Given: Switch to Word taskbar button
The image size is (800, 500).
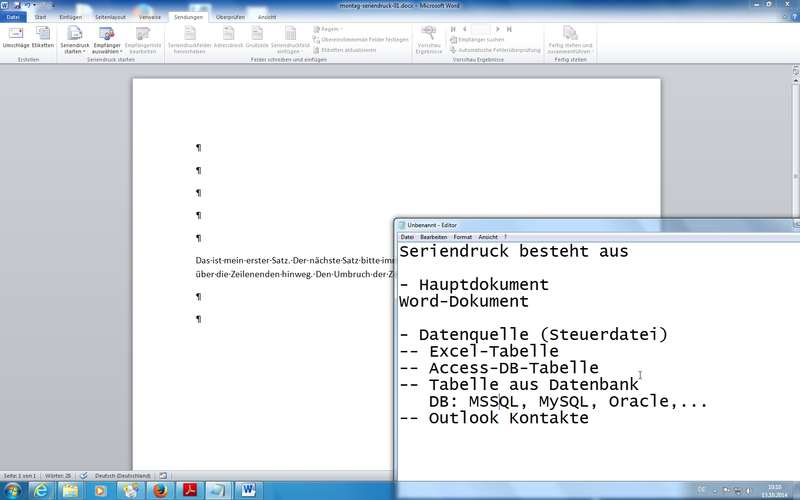Looking at the screenshot, I should [x=249, y=491].
